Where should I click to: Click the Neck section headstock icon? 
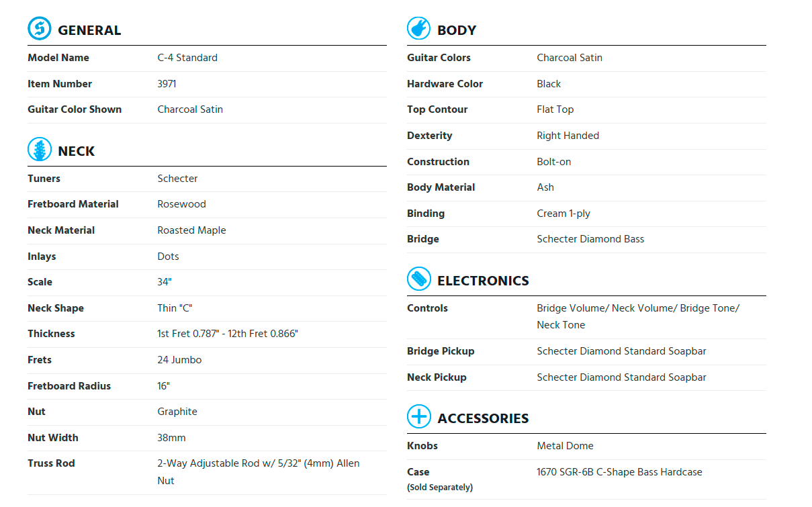(x=40, y=149)
